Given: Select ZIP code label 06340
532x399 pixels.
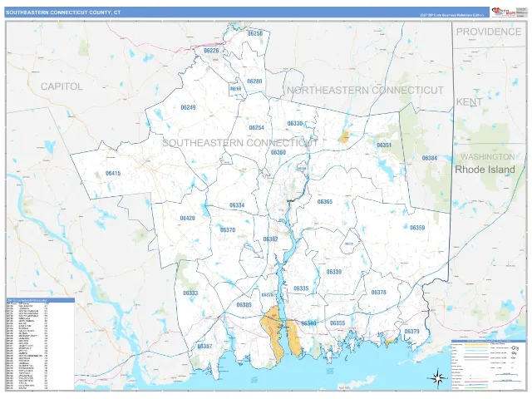Looking at the screenshot, I should coord(308,323).
